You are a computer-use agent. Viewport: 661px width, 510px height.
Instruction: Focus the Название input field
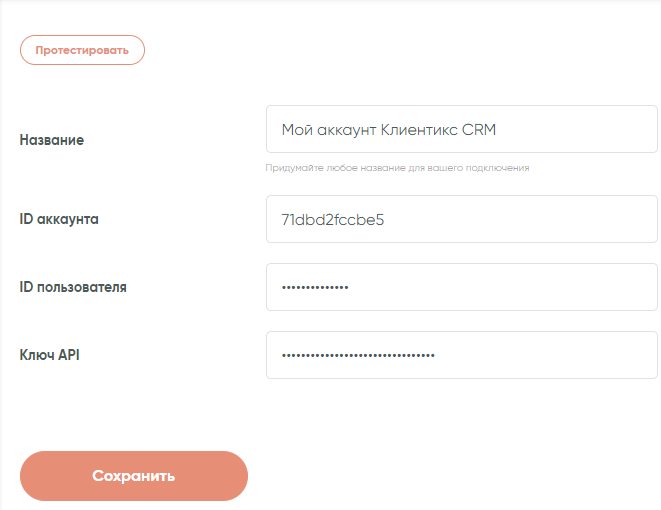click(x=460, y=130)
